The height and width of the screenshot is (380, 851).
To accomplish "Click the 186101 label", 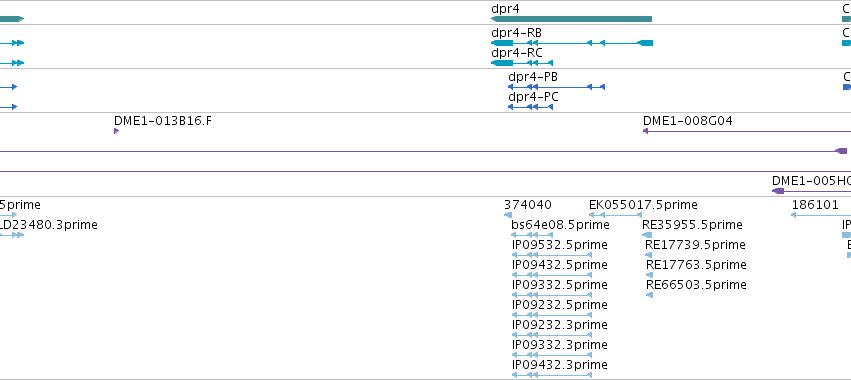I will tap(815, 205).
